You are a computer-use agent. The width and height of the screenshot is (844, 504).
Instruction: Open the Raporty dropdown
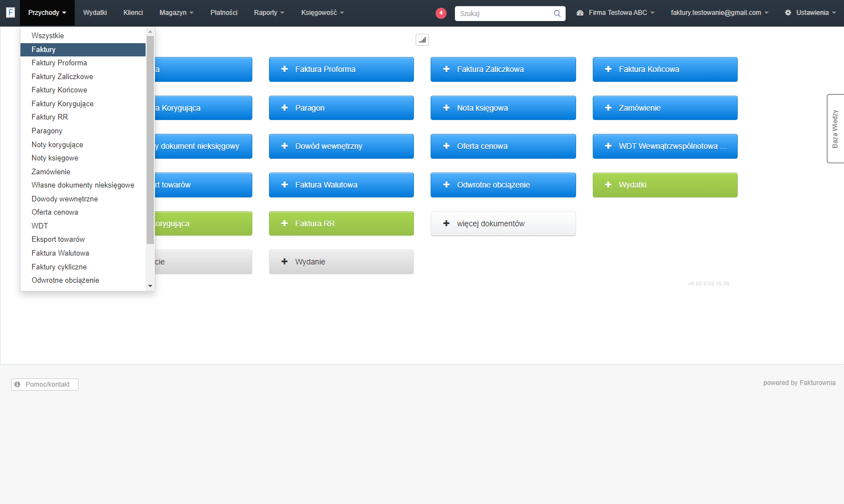coord(269,13)
